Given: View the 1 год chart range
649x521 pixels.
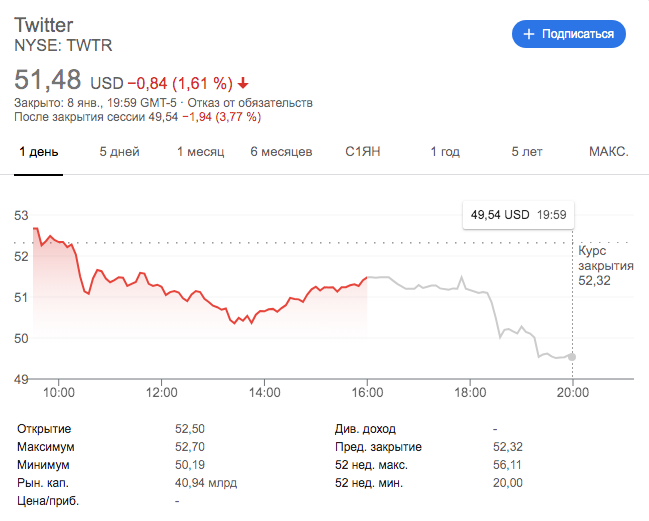Looking at the screenshot, I should tap(445, 152).
